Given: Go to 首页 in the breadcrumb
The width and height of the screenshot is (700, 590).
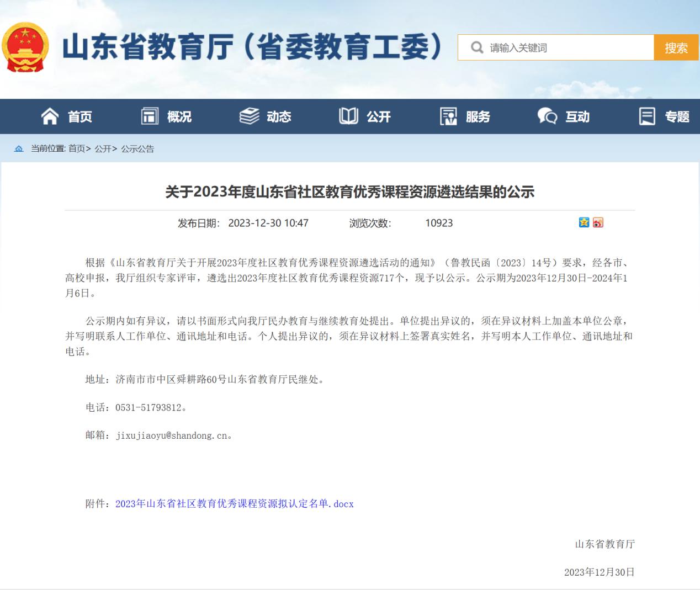Looking at the screenshot, I should (x=77, y=148).
